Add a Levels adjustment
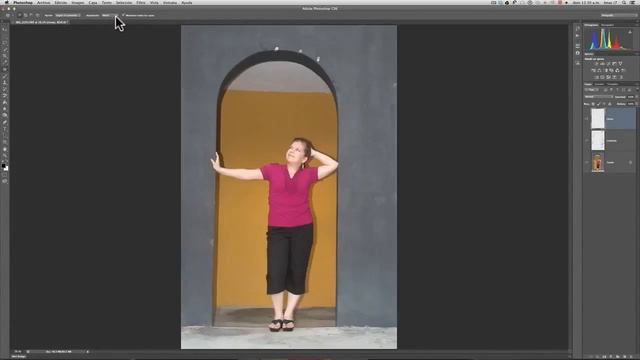The image size is (640, 360). click(602, 64)
